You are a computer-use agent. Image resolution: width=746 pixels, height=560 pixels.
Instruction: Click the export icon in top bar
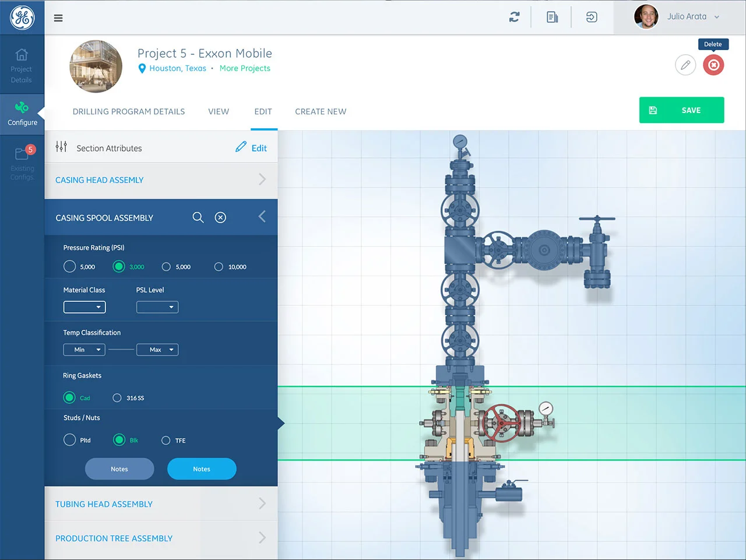coord(592,17)
